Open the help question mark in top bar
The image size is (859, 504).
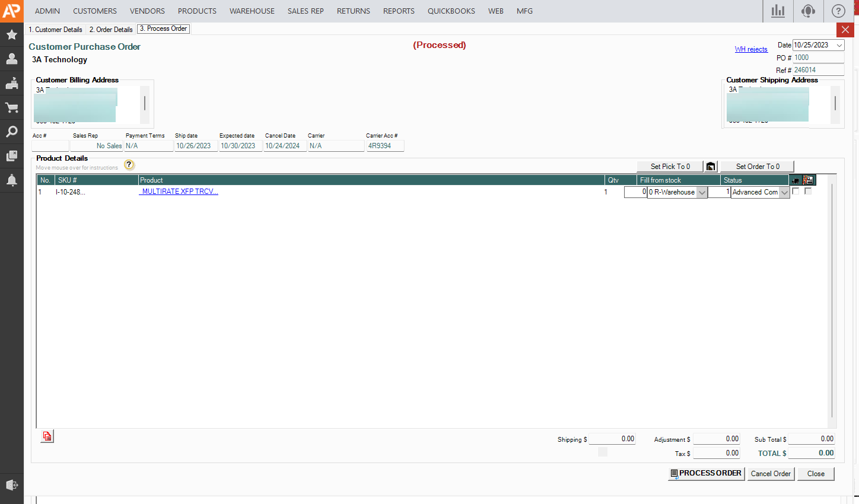pos(838,11)
